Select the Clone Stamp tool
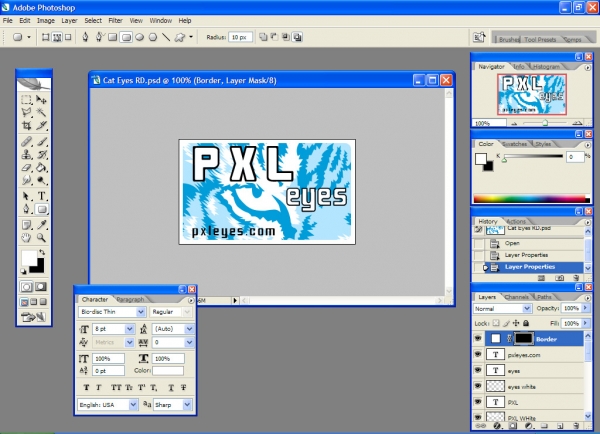Viewport: 600px width, 434px height. [26, 155]
